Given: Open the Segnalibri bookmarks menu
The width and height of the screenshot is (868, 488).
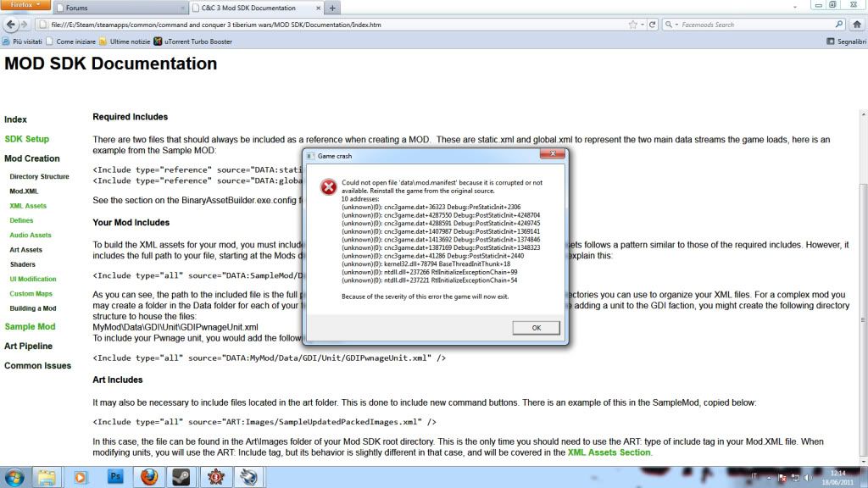Looking at the screenshot, I should 846,42.
